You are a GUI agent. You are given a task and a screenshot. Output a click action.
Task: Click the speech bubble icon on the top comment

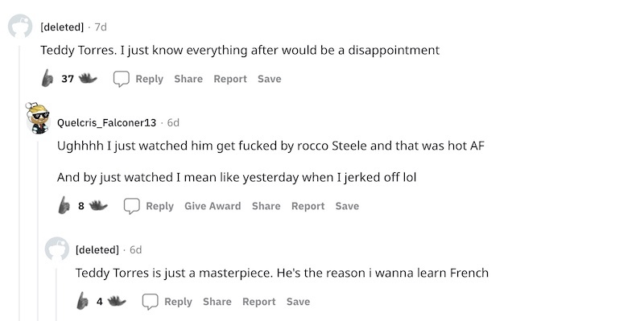tap(122, 79)
